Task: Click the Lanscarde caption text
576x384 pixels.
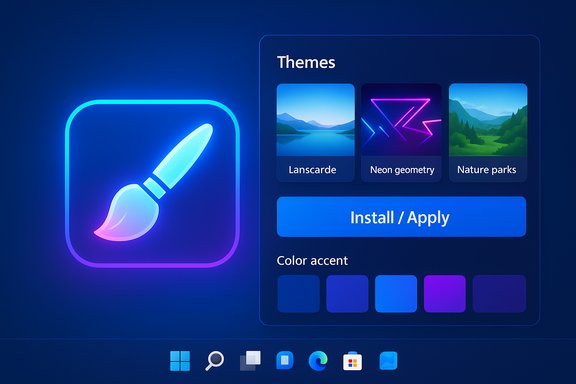Action: coord(312,170)
